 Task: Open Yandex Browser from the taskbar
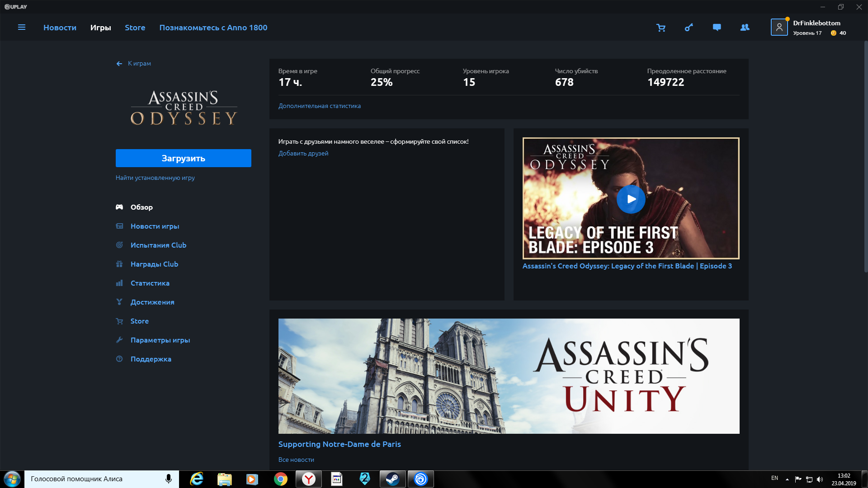point(309,479)
